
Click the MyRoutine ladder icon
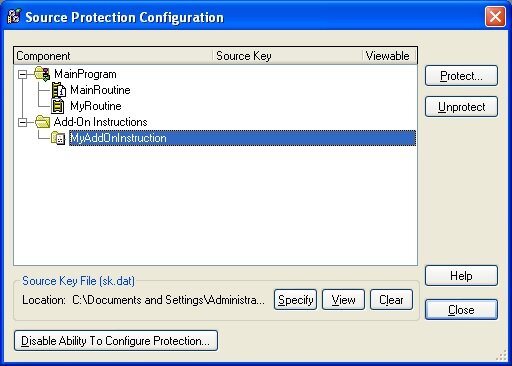click(58, 106)
